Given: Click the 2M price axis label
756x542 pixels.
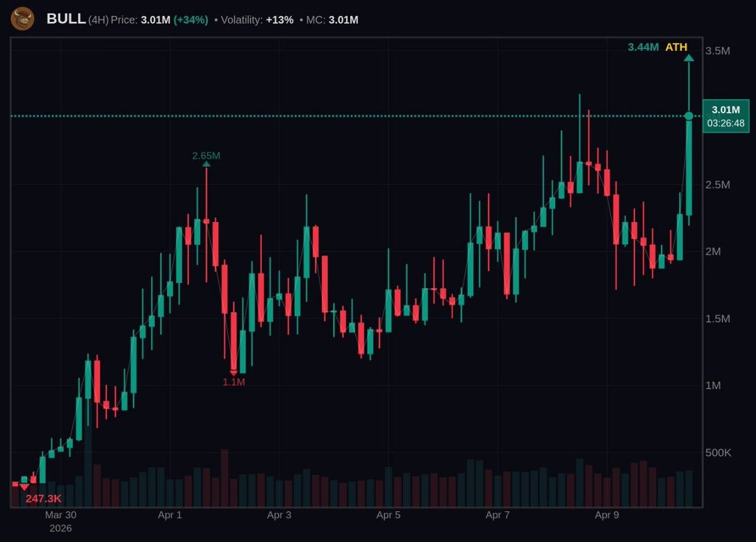Looking at the screenshot, I should pos(714,251).
